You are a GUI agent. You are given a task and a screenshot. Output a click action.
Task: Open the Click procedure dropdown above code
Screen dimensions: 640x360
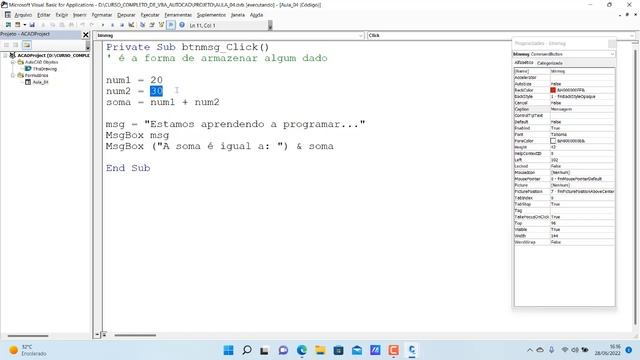tap(632, 36)
